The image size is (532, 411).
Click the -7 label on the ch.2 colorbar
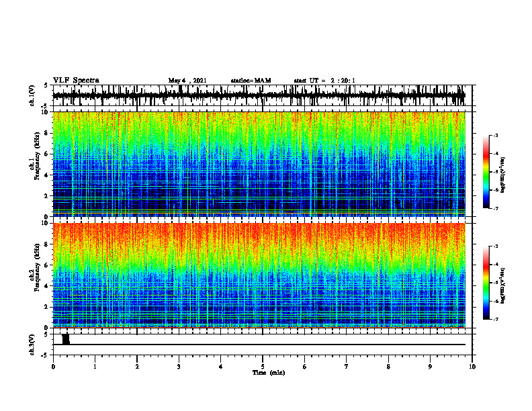click(496, 319)
